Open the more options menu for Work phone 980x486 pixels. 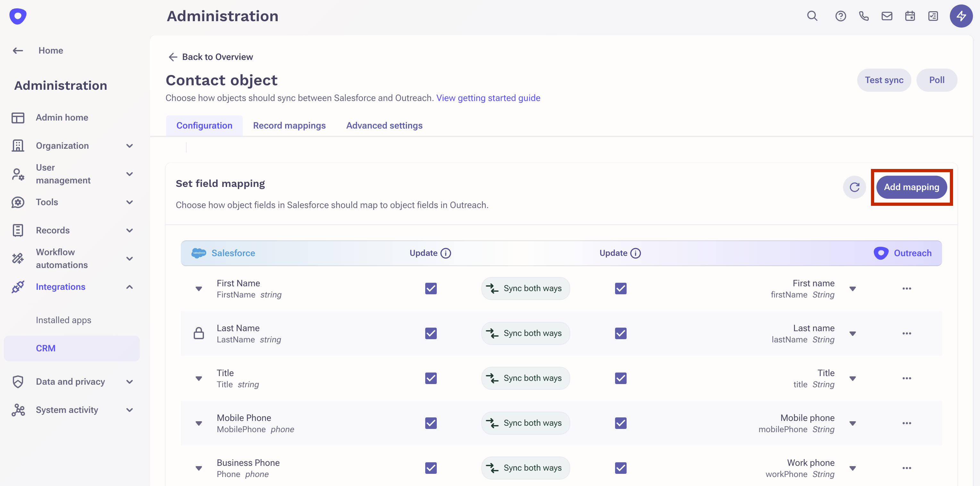click(x=907, y=468)
